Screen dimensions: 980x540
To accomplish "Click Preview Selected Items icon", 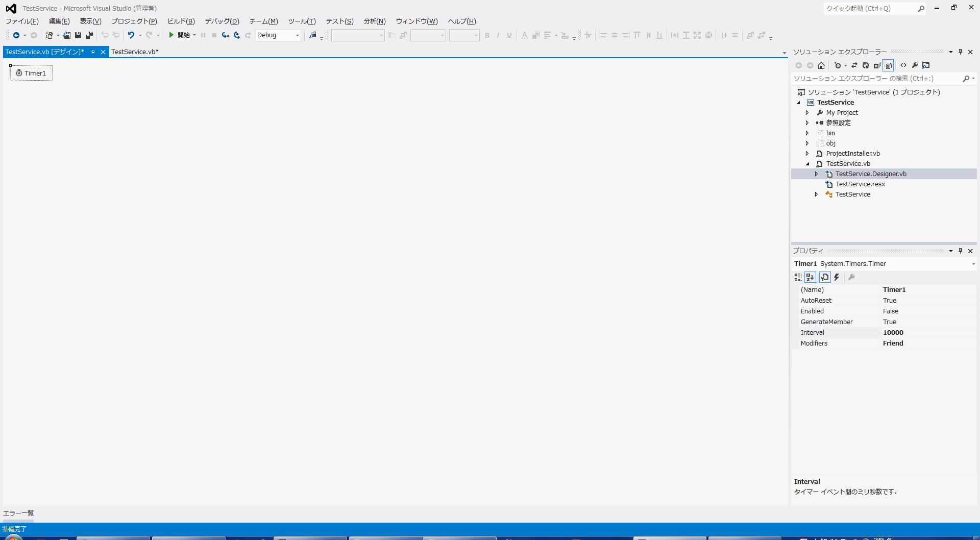I will point(926,65).
